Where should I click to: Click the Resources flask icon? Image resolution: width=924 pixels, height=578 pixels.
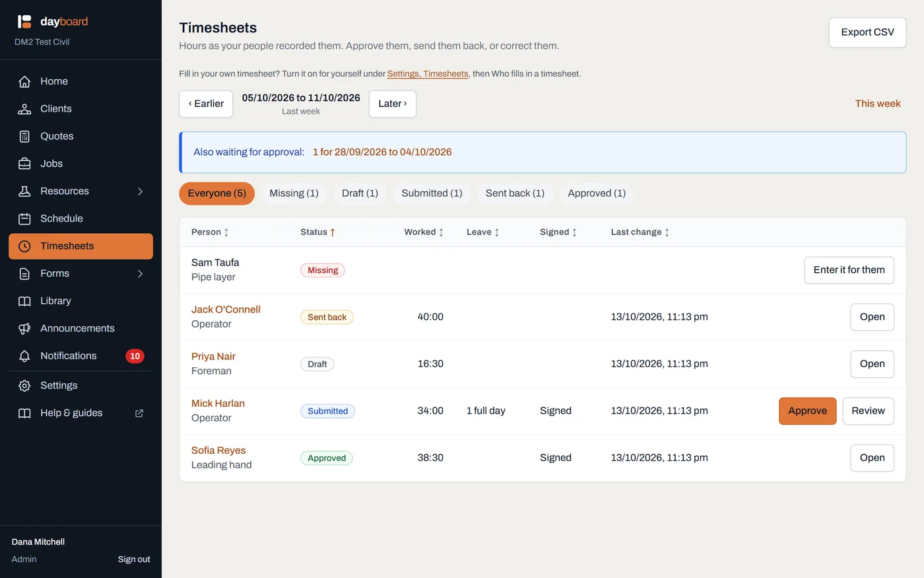click(x=24, y=191)
